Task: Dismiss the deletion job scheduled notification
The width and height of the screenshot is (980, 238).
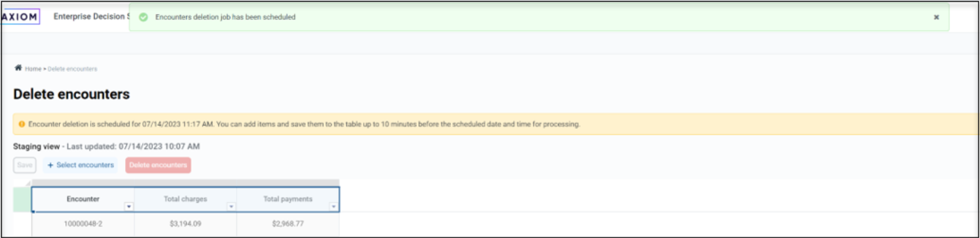Action: tap(936, 17)
